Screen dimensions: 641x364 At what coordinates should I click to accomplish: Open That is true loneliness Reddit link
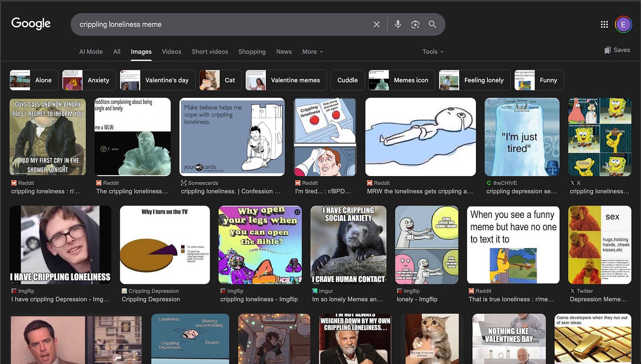(511, 299)
